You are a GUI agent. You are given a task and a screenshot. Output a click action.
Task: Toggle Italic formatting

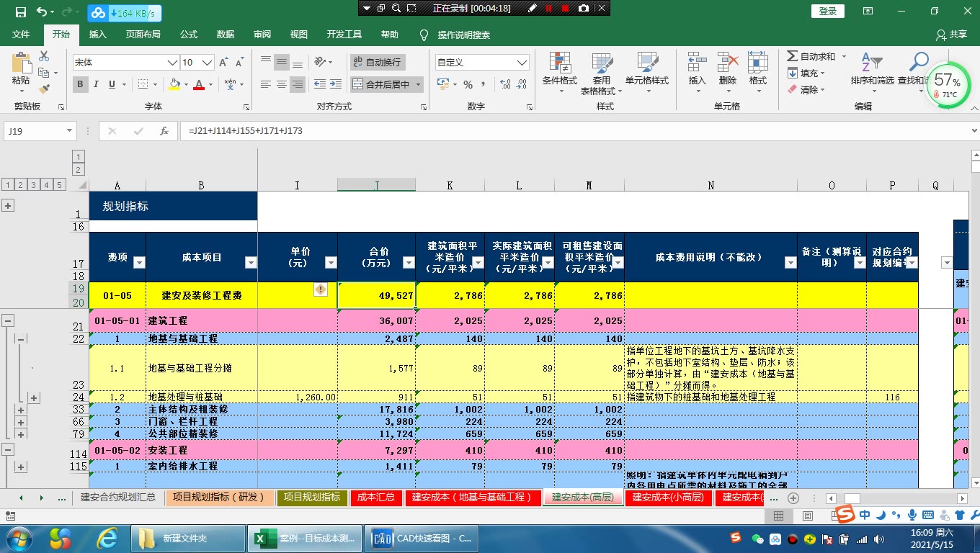click(x=97, y=84)
